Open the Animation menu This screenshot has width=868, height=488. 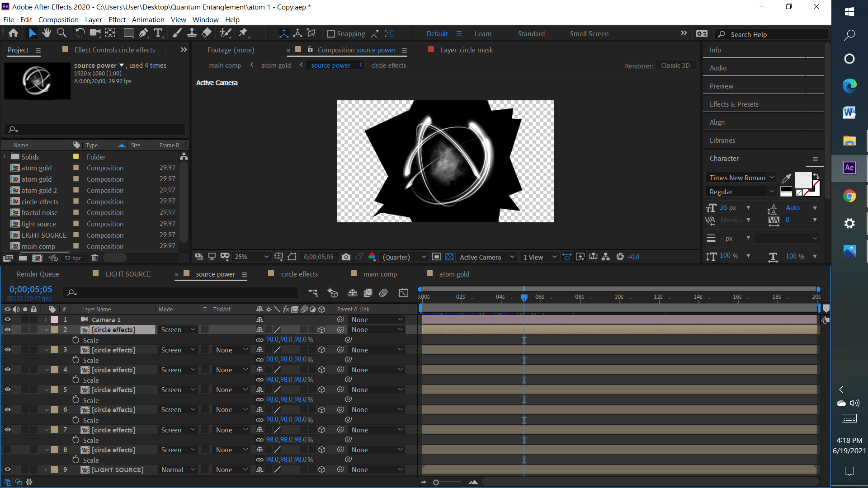pos(148,20)
